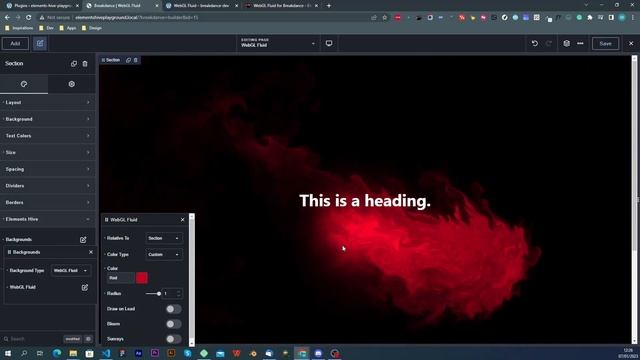Click the browser address bar
Viewport: 640px width, 360px height.
(x=204, y=18)
